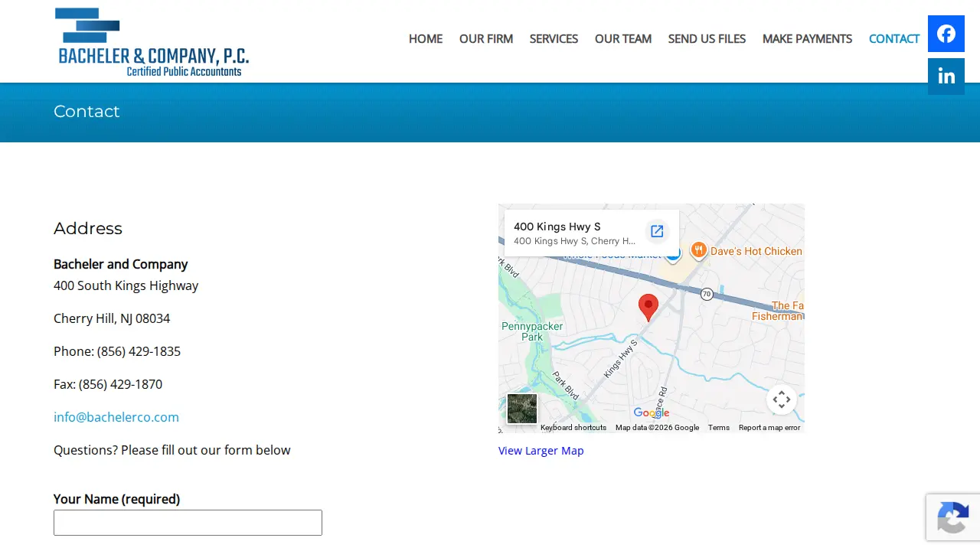980x551 pixels.
Task: Open map location in new window icon
Action: (x=657, y=231)
